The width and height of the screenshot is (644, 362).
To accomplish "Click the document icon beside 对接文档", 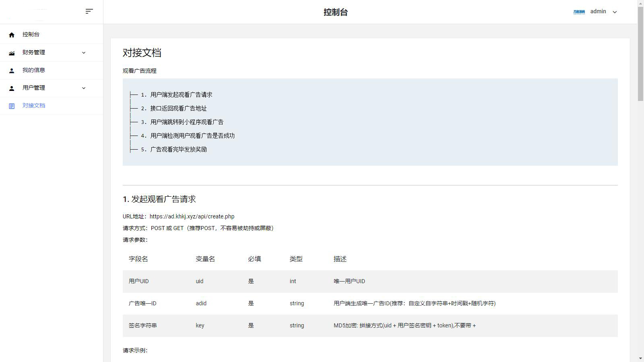I will coord(12,106).
